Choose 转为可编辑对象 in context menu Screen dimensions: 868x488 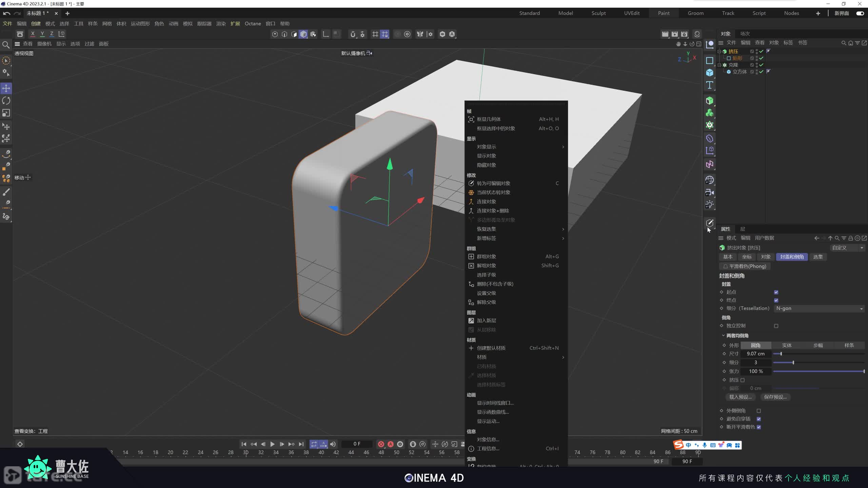click(x=493, y=183)
